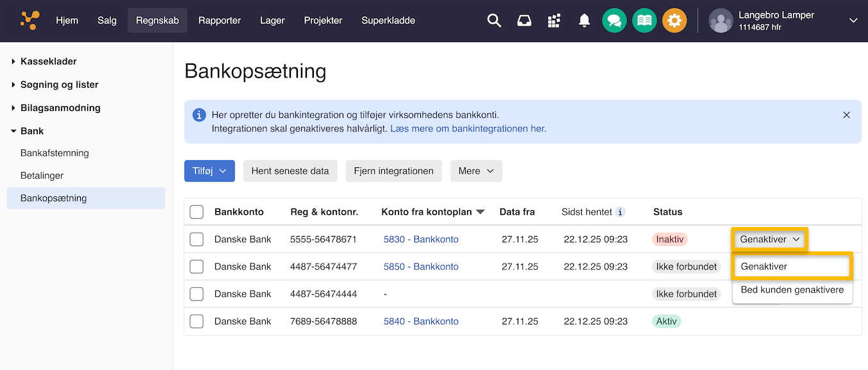
Task: Open the green chat bubbles icon
Action: (x=614, y=21)
